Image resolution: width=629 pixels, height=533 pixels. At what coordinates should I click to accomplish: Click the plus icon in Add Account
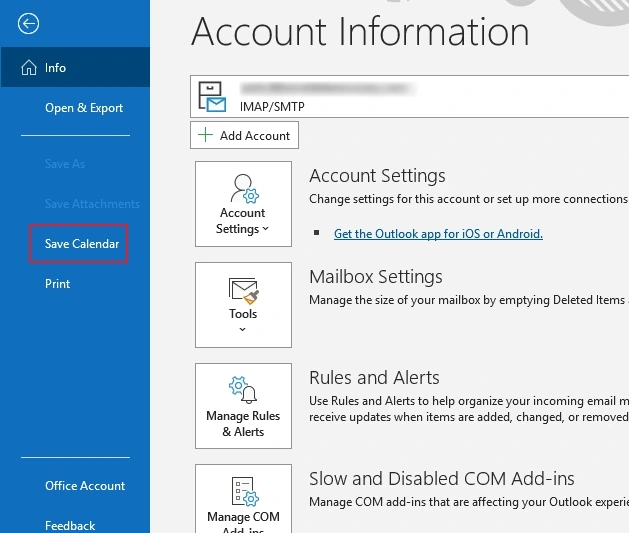(205, 136)
